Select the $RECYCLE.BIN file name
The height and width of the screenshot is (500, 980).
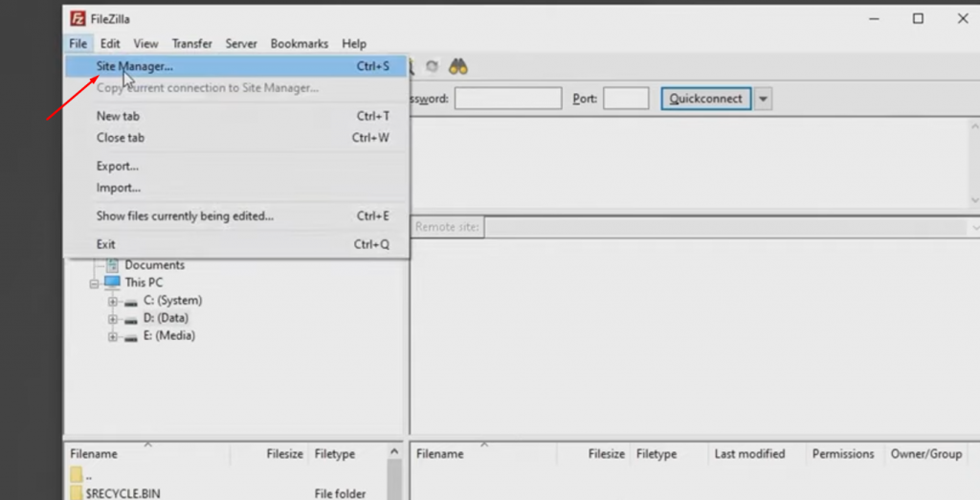(123, 493)
